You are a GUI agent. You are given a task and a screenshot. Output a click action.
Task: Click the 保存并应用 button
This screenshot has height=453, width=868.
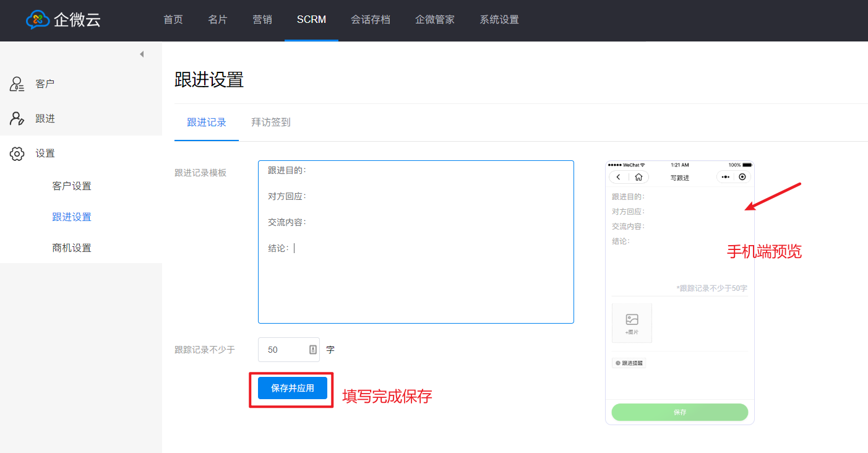tap(292, 388)
